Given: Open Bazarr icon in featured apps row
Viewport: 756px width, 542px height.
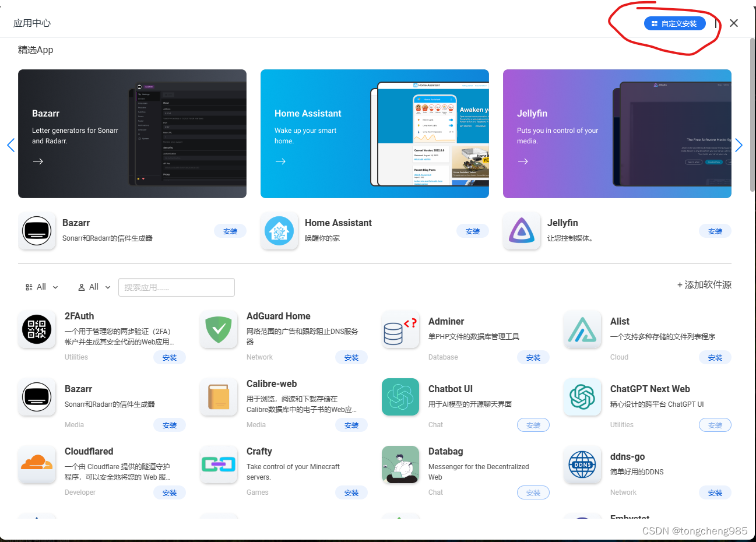Looking at the screenshot, I should 37,231.
